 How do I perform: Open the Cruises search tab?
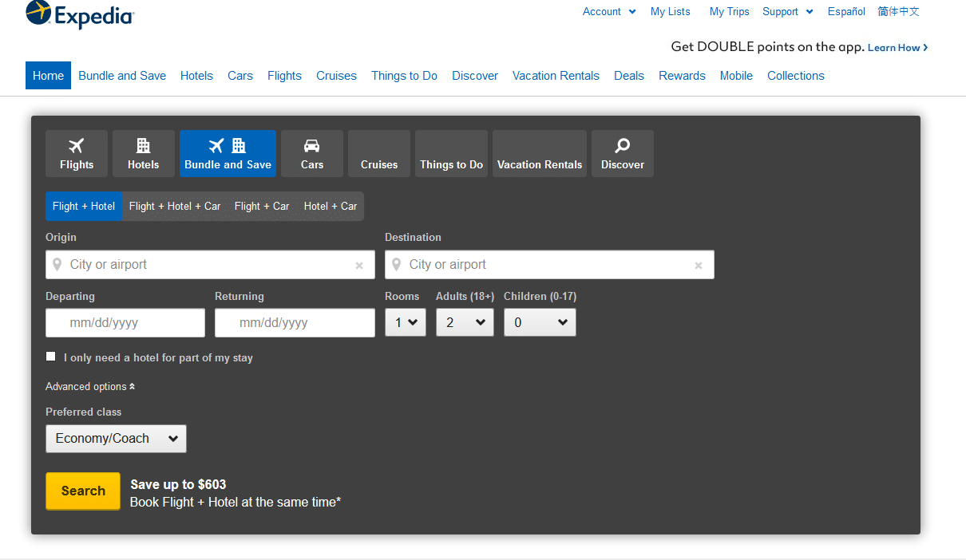click(x=379, y=154)
